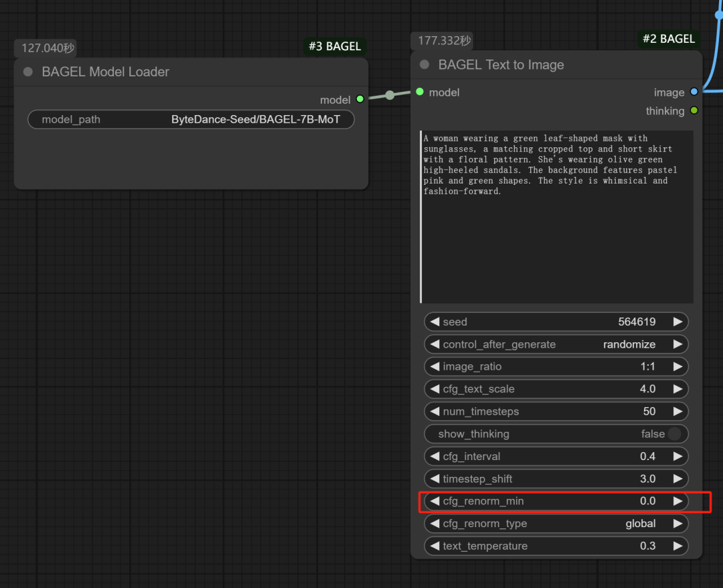Increase timestep_shift value
This screenshot has height=588, width=723.
coord(677,479)
